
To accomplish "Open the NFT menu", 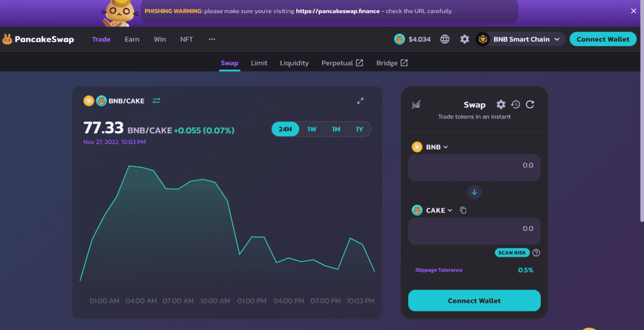I will 187,39.
